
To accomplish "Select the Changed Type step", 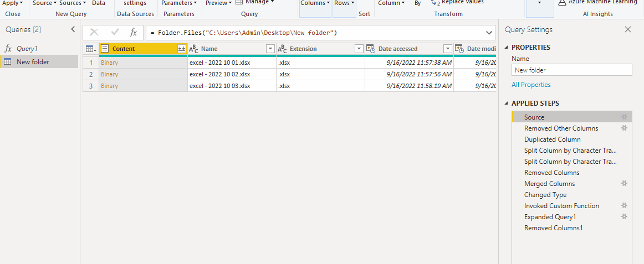I will pyautogui.click(x=572, y=195).
